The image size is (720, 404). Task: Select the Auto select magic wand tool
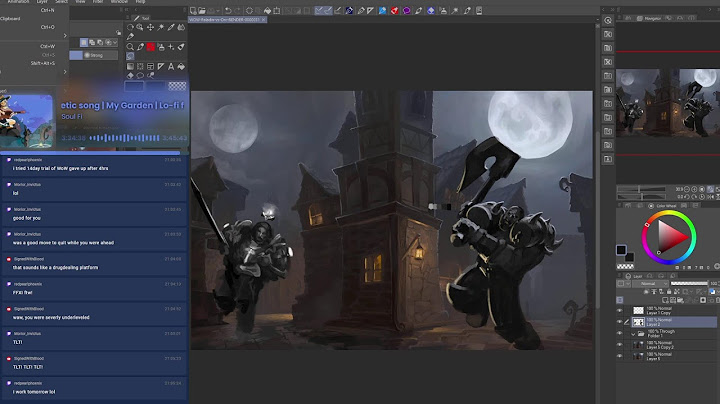click(161, 28)
